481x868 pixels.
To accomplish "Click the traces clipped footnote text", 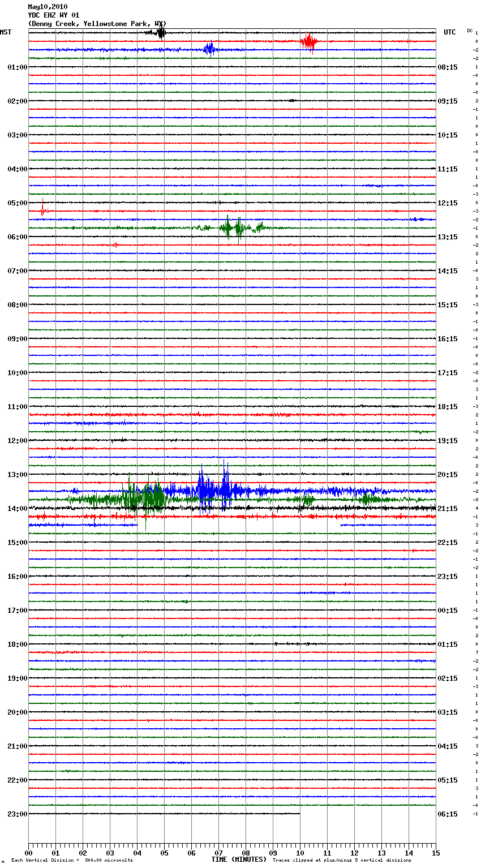I will tap(342, 861).
